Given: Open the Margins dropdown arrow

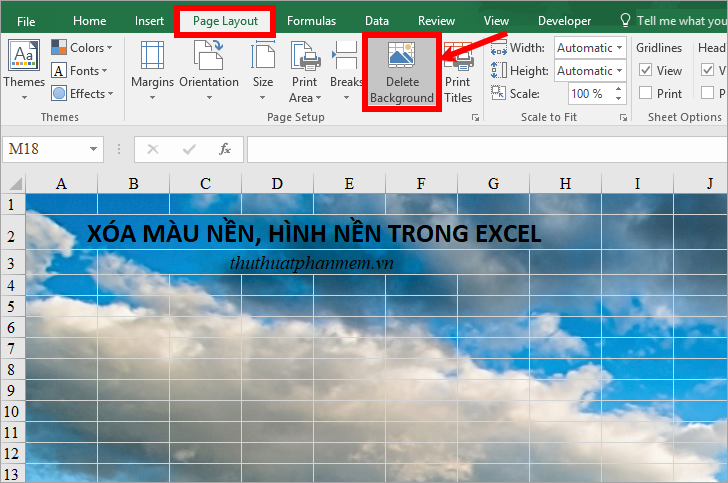Looking at the screenshot, I should pos(152,98).
